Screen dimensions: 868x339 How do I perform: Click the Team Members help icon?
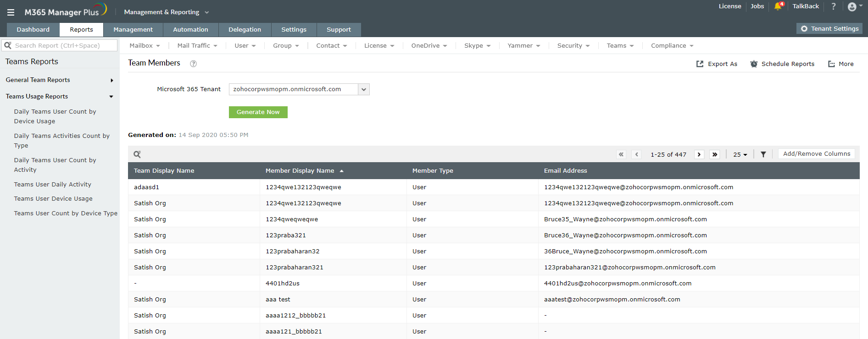click(x=193, y=64)
